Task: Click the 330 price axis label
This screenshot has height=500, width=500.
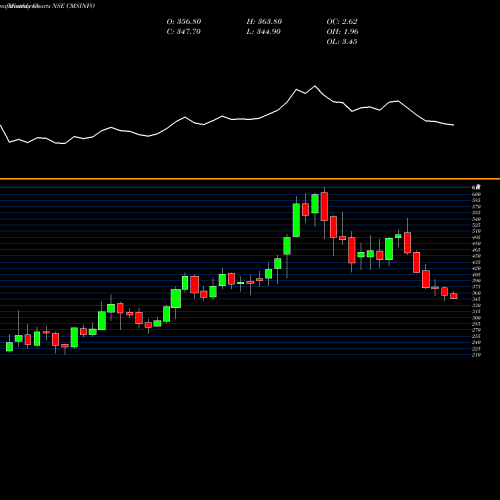Action: coord(476,305)
